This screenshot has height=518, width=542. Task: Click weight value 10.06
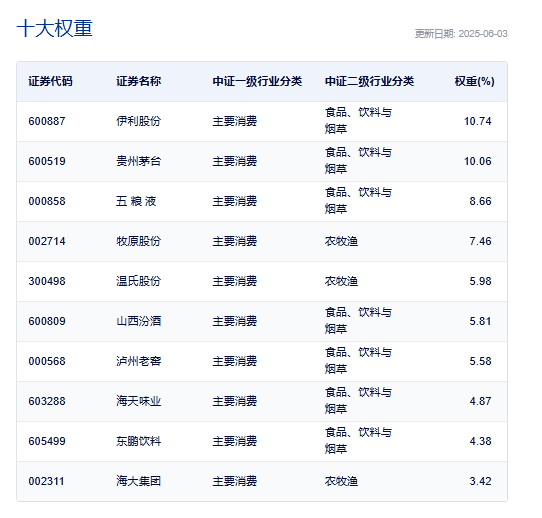[477, 161]
